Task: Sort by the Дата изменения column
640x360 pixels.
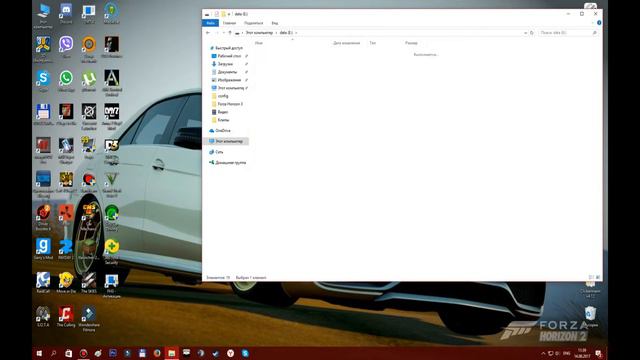Action: [347, 43]
